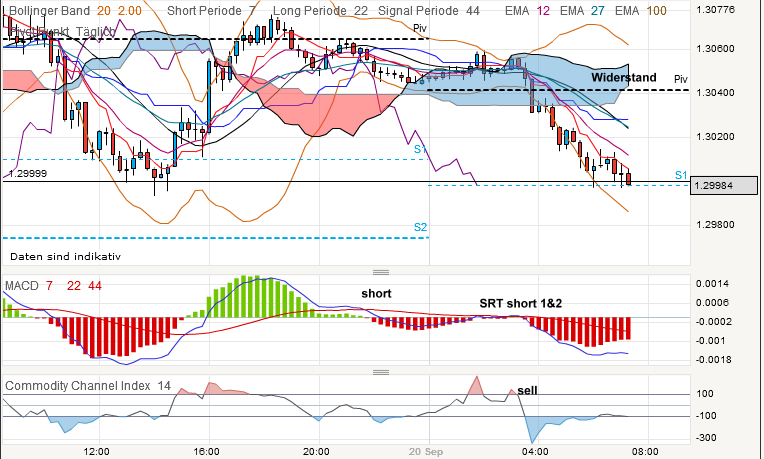Click the 1.30776 price axis label
Screen dimensions: 764x459
point(716,9)
